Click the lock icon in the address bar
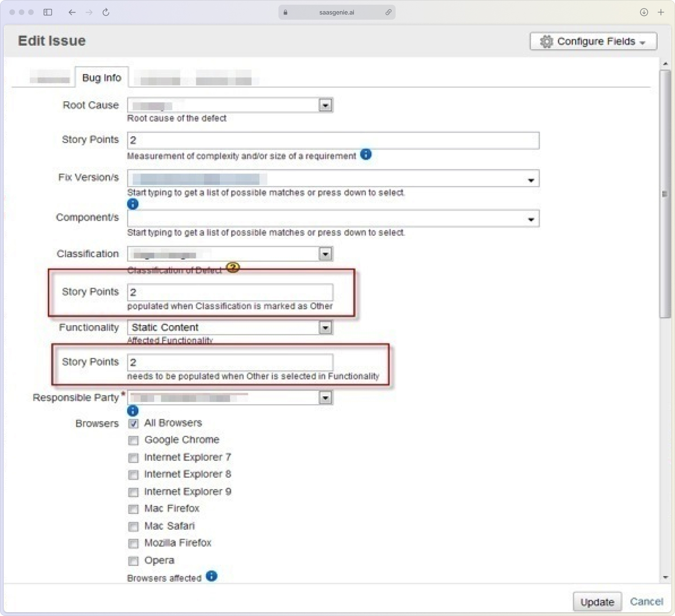This screenshot has height=616, width=675. click(285, 12)
